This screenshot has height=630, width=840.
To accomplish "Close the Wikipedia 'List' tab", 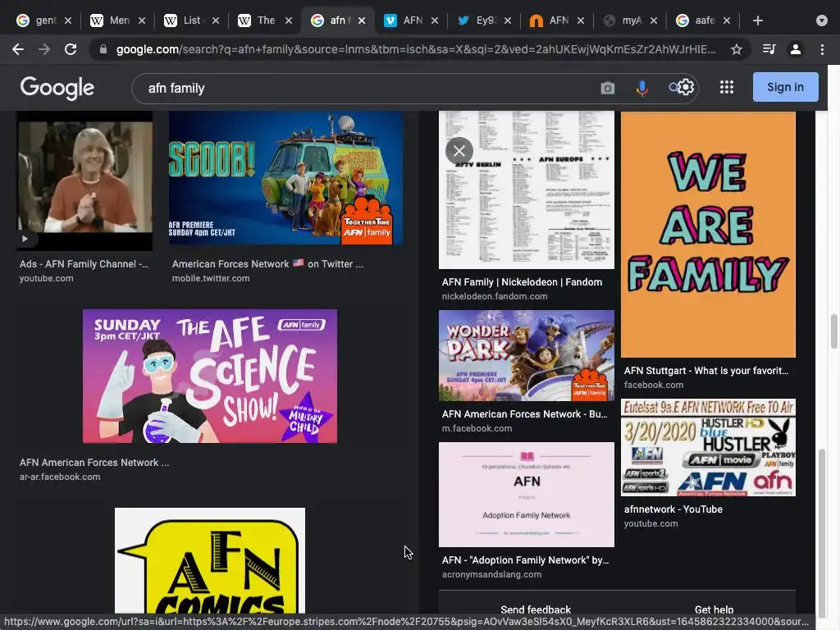I will click(x=216, y=21).
